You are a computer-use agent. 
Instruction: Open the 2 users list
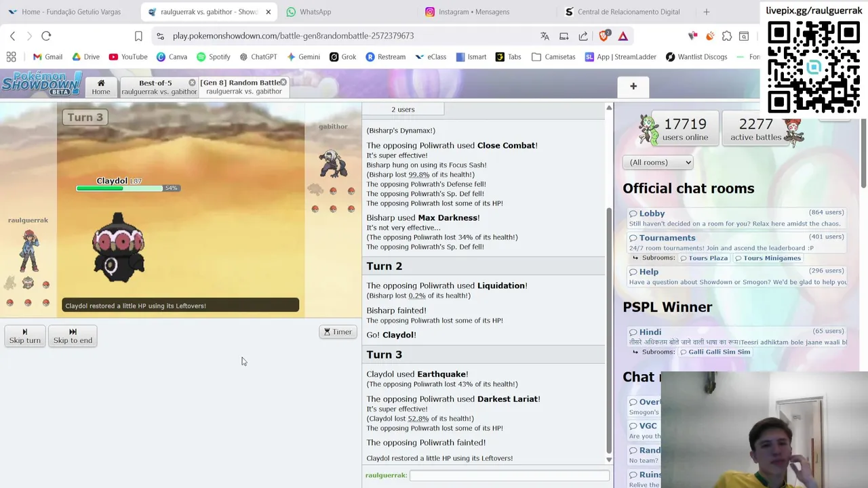point(403,109)
